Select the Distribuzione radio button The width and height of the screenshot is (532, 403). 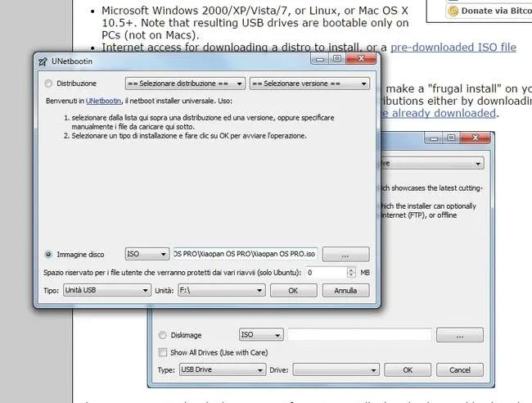click(48, 84)
